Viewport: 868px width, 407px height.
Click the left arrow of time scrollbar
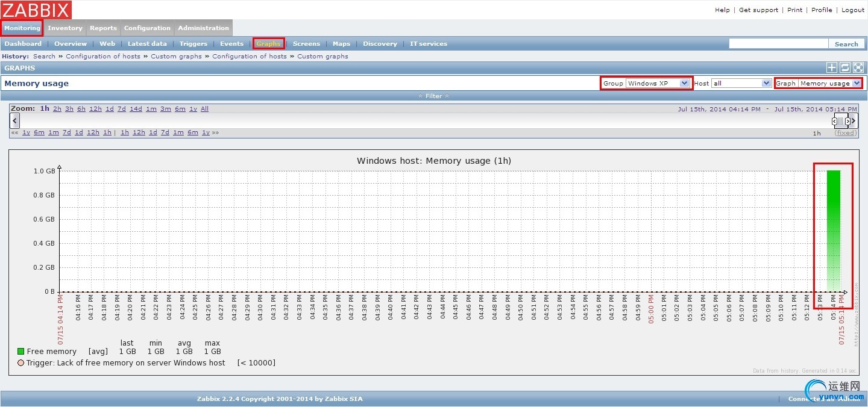[15, 120]
